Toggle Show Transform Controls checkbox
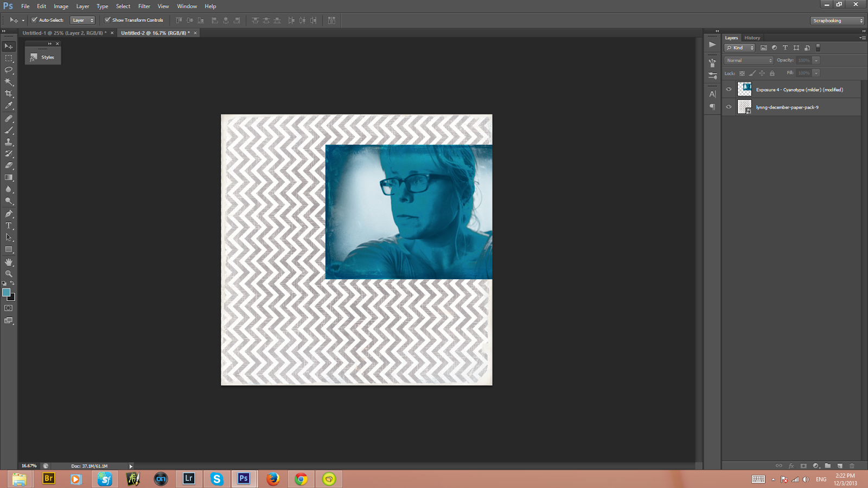This screenshot has height=488, width=868. click(107, 20)
